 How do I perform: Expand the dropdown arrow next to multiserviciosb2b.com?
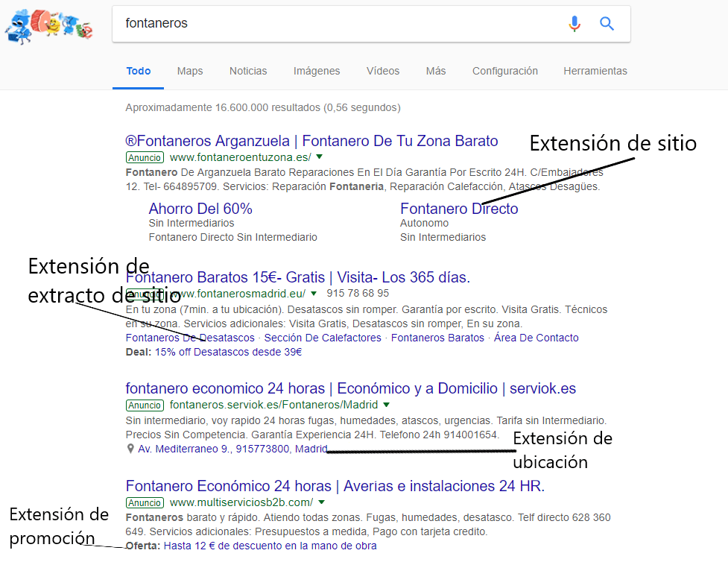pos(322,502)
